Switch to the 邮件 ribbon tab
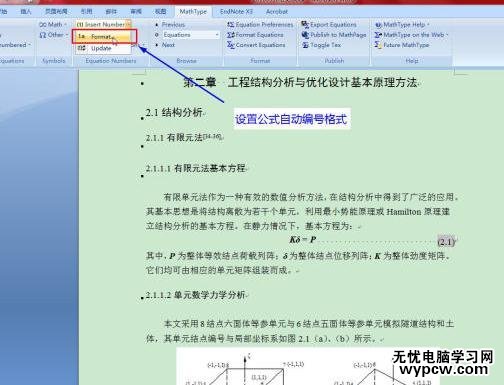 pos(111,12)
